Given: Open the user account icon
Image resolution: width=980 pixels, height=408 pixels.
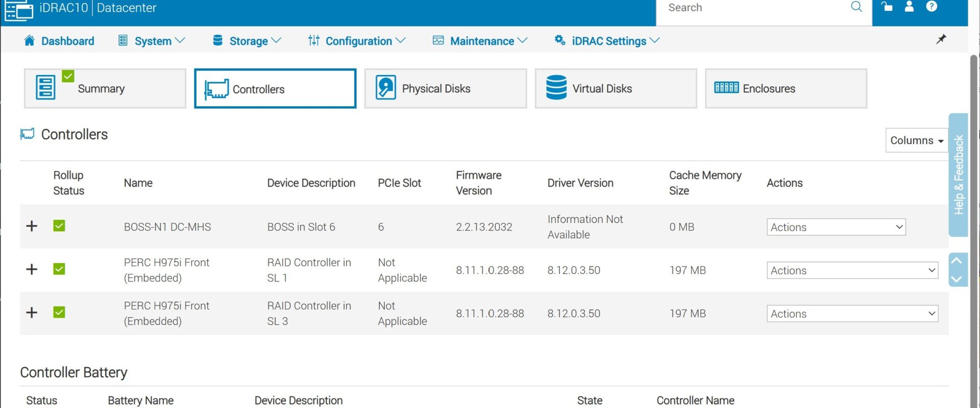Looking at the screenshot, I should tap(909, 7).
